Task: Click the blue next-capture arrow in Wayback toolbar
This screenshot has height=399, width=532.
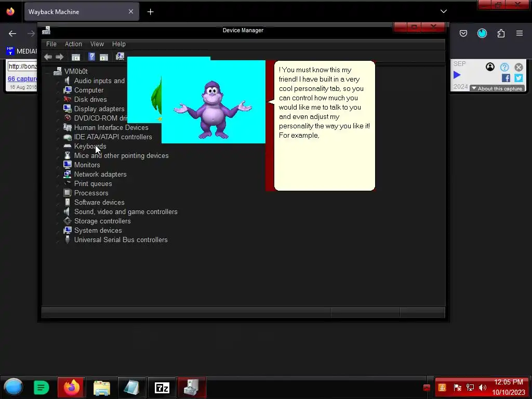Action: click(x=457, y=75)
